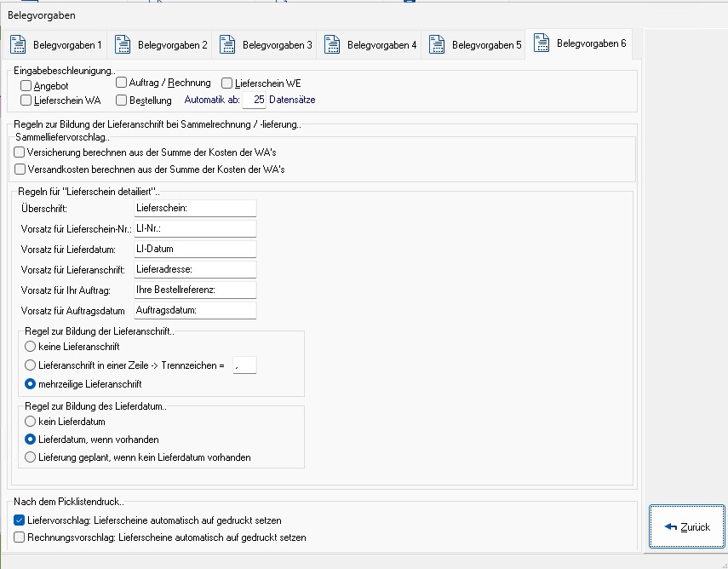Check Versandkosten berechnen aus der Summe

click(x=20, y=169)
